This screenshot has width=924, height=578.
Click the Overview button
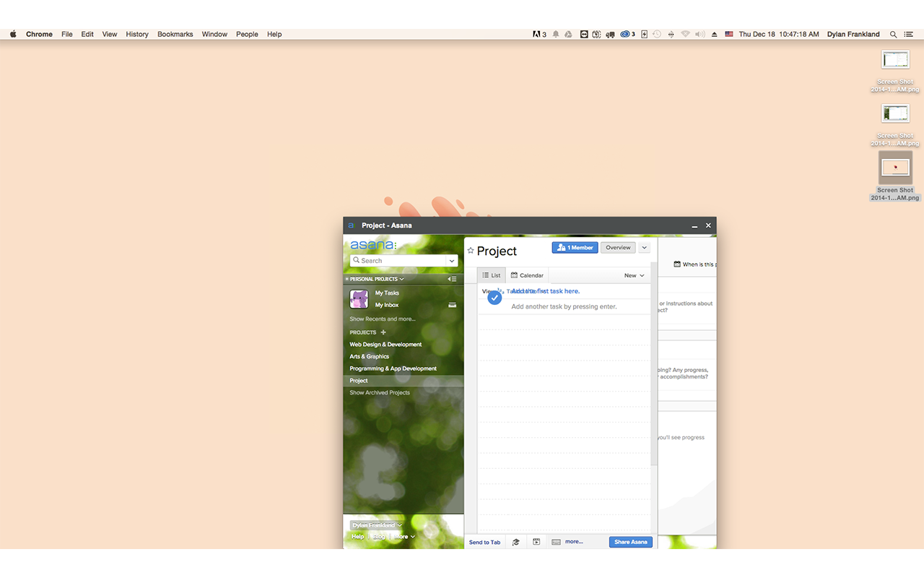[x=618, y=248]
